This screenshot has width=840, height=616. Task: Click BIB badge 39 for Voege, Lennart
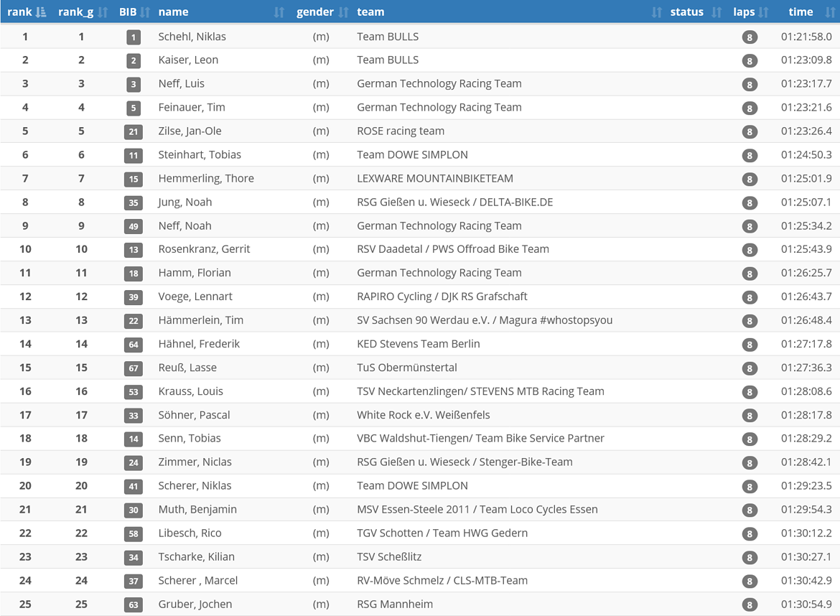(x=134, y=297)
